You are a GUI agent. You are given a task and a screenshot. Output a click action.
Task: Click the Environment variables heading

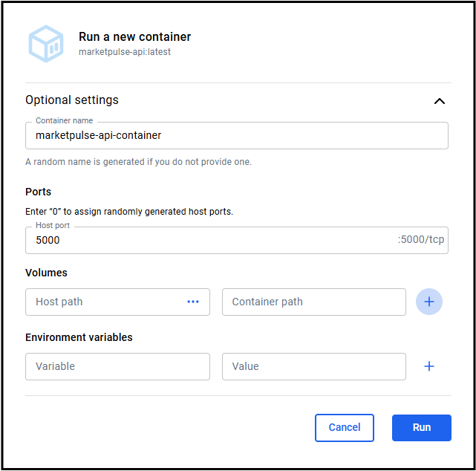point(79,337)
